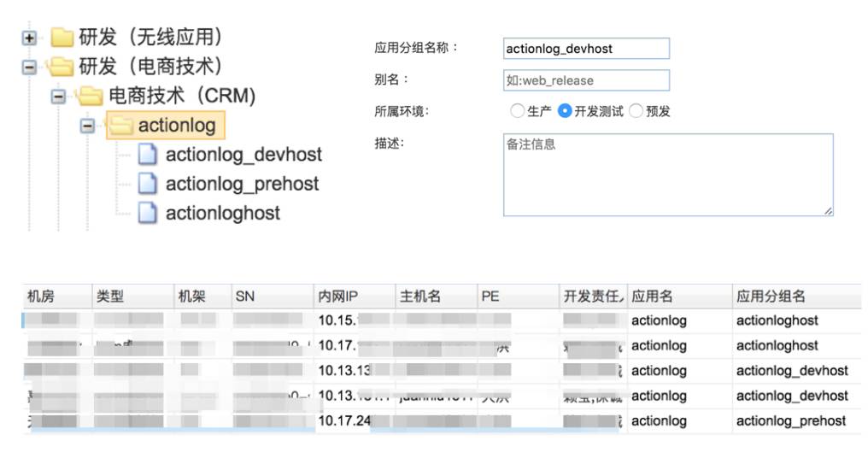The image size is (868, 464).
Task: Sort by the PE column header
Action: click(x=518, y=297)
